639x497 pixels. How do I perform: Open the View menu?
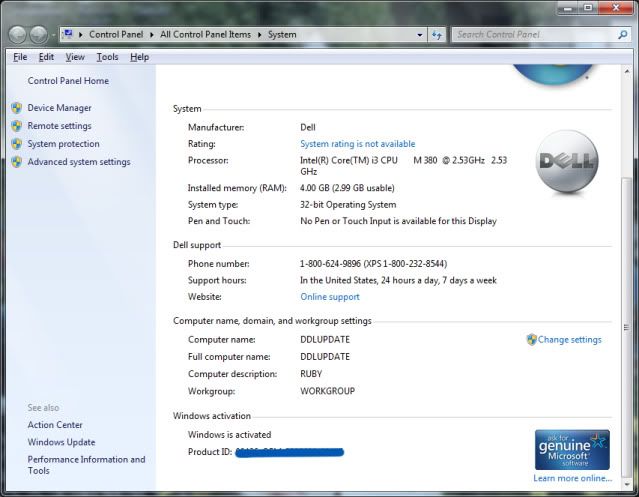(x=75, y=57)
